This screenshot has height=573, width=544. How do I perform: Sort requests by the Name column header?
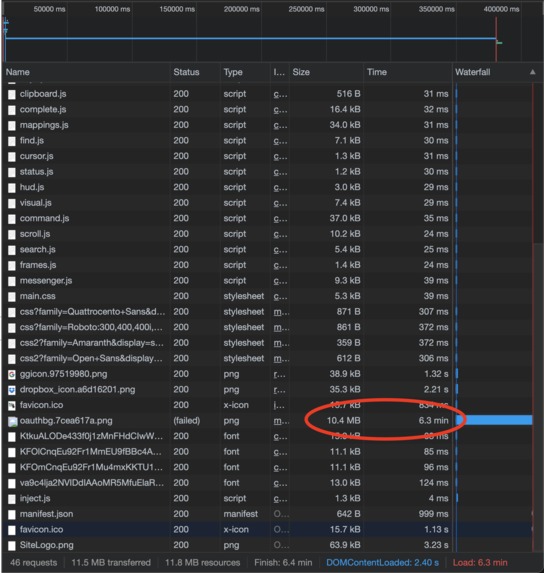point(18,72)
